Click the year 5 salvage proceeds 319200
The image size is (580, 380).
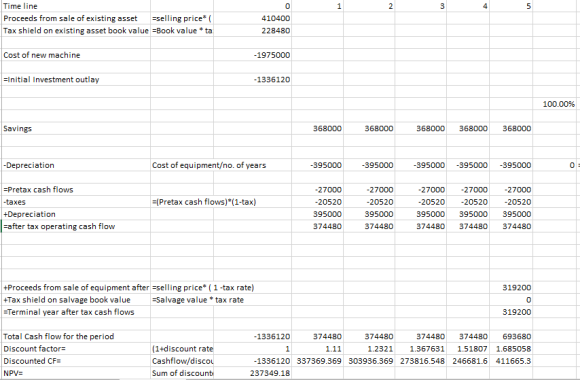(x=511, y=287)
